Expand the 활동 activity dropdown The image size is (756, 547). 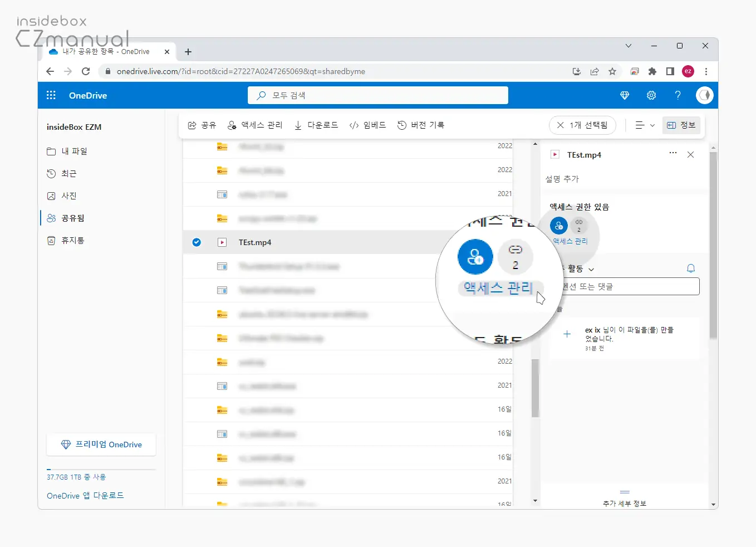point(591,270)
